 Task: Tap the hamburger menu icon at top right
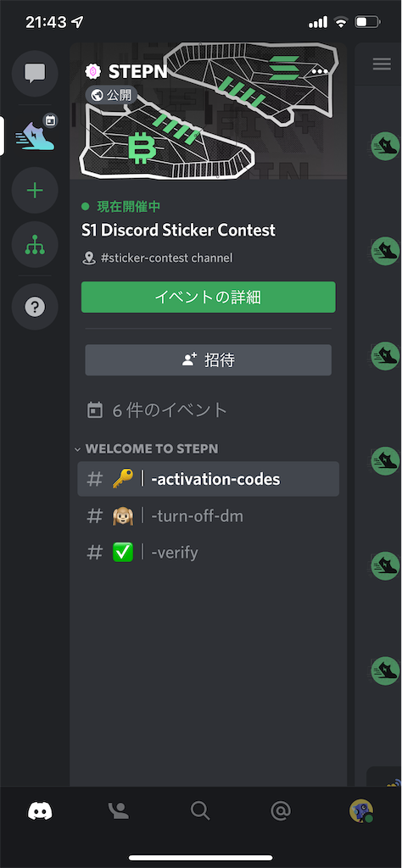(x=382, y=64)
